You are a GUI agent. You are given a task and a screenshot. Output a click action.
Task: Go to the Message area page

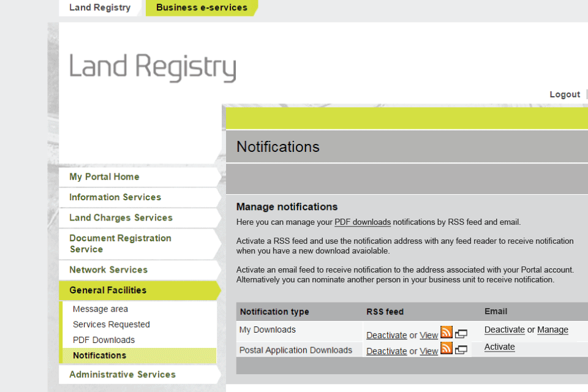pyautogui.click(x=100, y=309)
